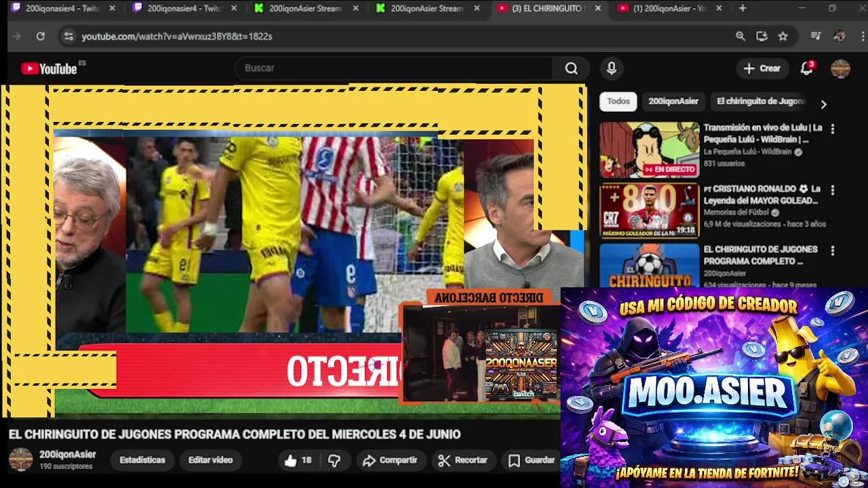Bookmark the page with the star icon
This screenshot has height=488, width=868.
(783, 36)
